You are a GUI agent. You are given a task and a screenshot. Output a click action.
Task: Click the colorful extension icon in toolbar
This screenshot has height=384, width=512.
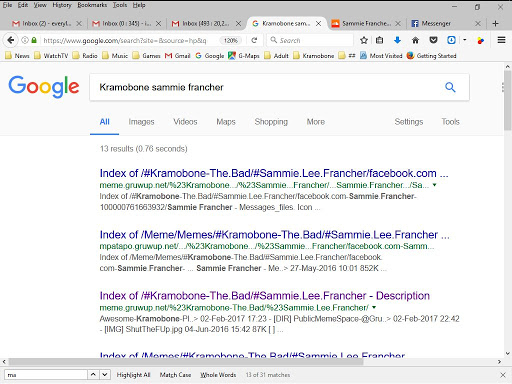(480, 40)
